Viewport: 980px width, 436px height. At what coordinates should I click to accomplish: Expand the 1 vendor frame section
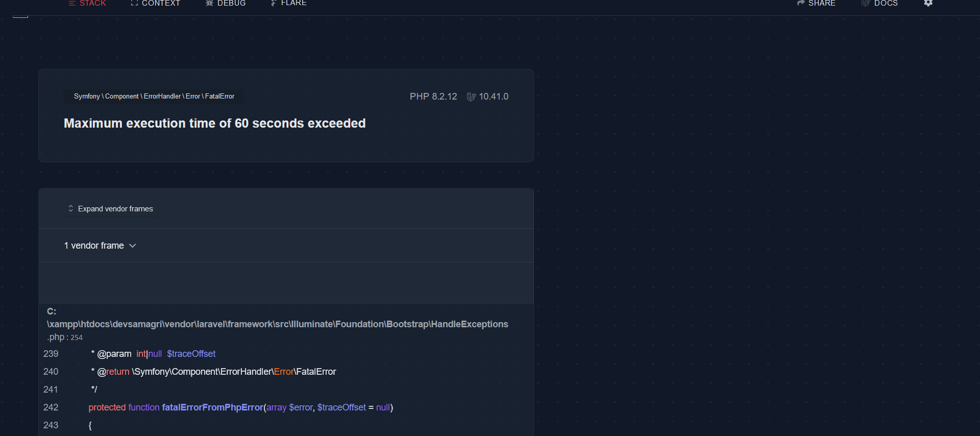point(100,246)
